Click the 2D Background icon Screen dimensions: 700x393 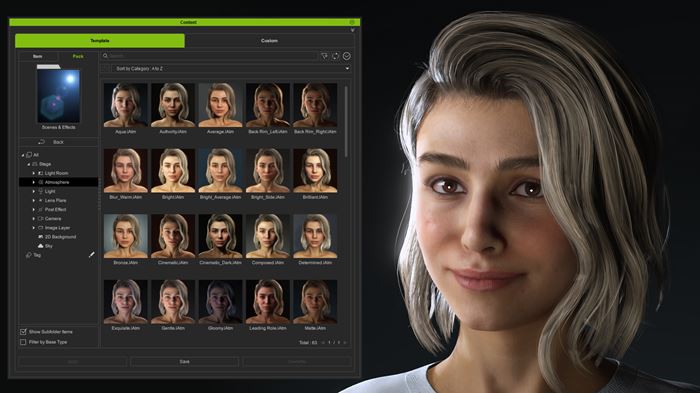coord(41,237)
